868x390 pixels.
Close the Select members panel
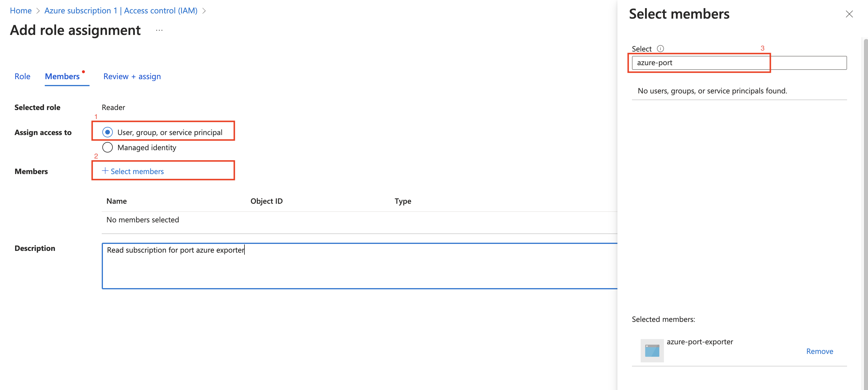pyautogui.click(x=849, y=14)
